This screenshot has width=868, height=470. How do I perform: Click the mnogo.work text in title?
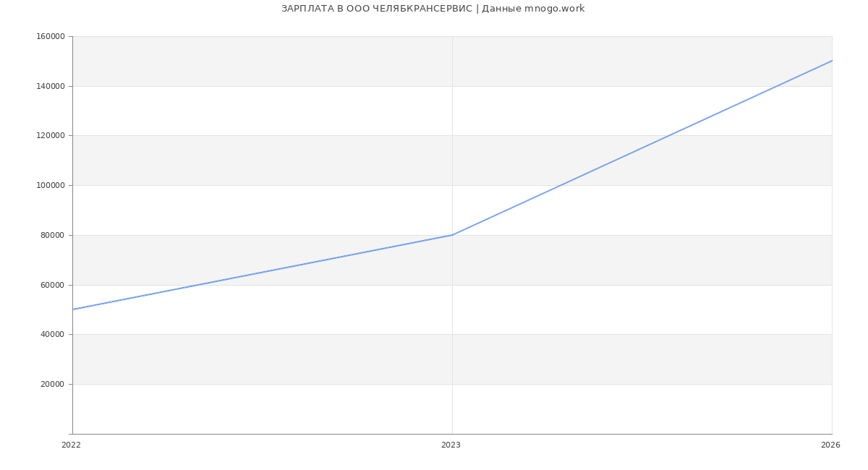pos(554,9)
